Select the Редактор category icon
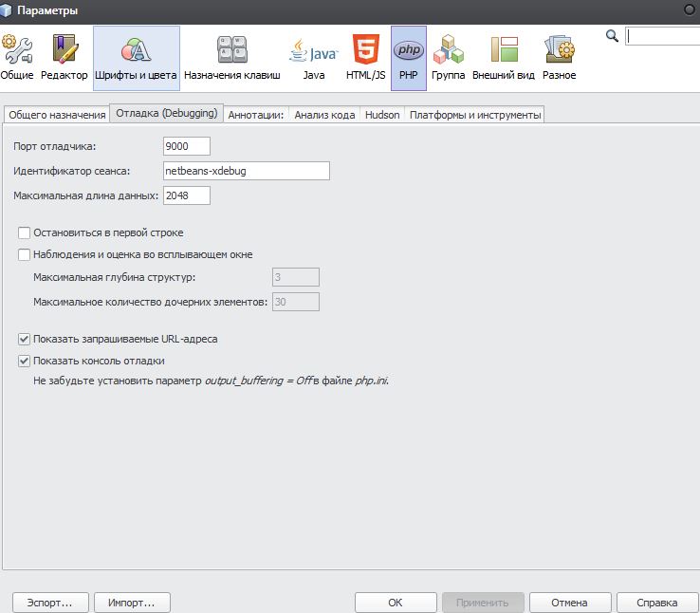 click(x=64, y=57)
